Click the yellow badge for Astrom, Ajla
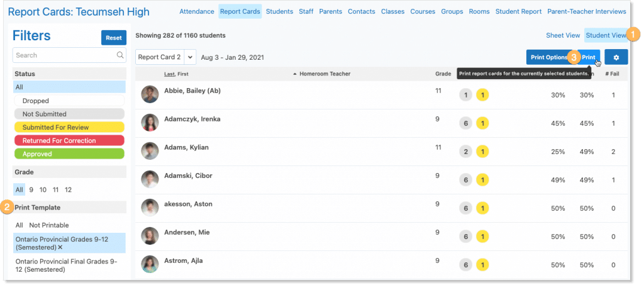This screenshot has height=285, width=644. pos(482,265)
